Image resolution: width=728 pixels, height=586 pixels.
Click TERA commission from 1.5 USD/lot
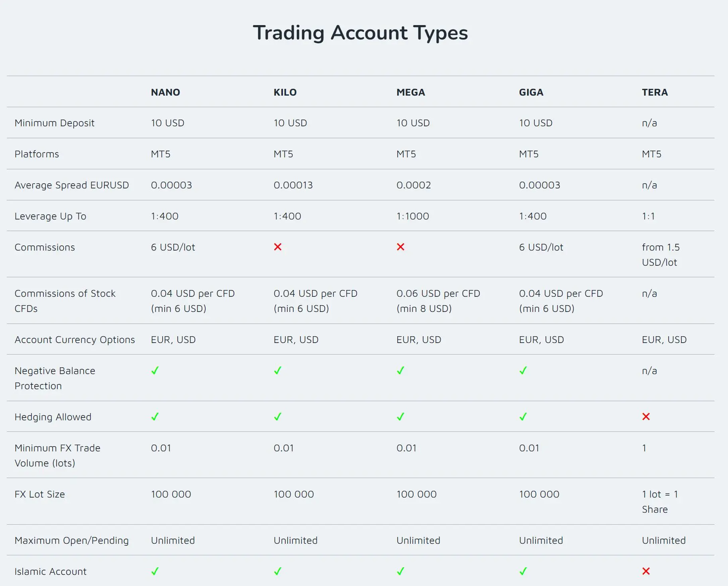[x=661, y=255]
